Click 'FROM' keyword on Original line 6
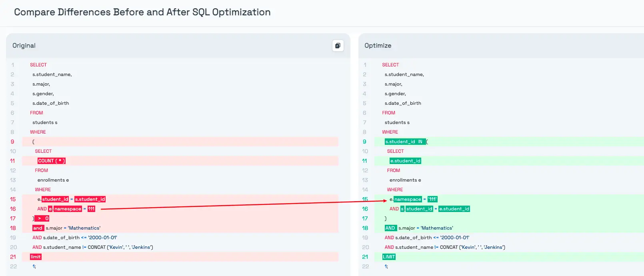 36,113
